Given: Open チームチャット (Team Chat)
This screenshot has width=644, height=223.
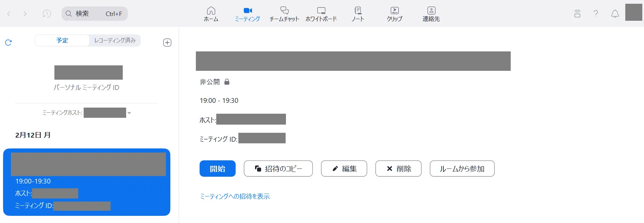Looking at the screenshot, I should (284, 14).
